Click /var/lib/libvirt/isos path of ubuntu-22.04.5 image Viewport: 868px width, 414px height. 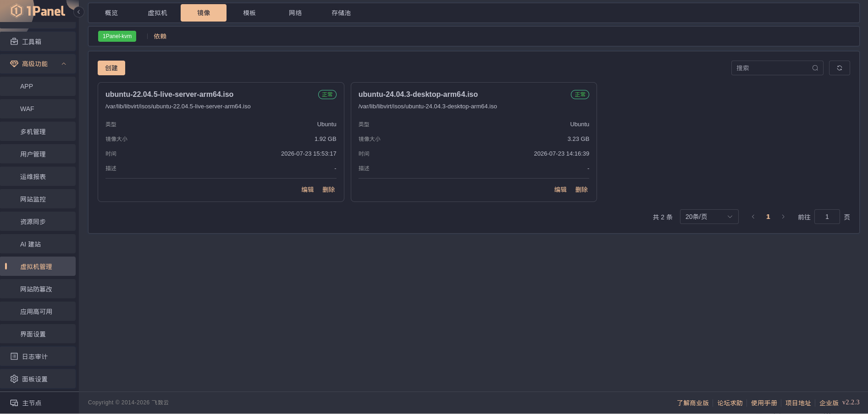click(x=178, y=106)
